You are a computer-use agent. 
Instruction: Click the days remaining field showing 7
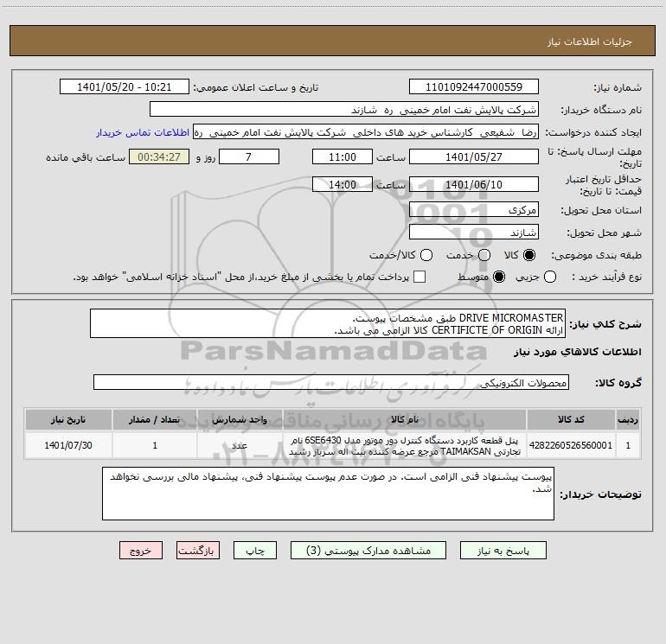[x=249, y=156]
